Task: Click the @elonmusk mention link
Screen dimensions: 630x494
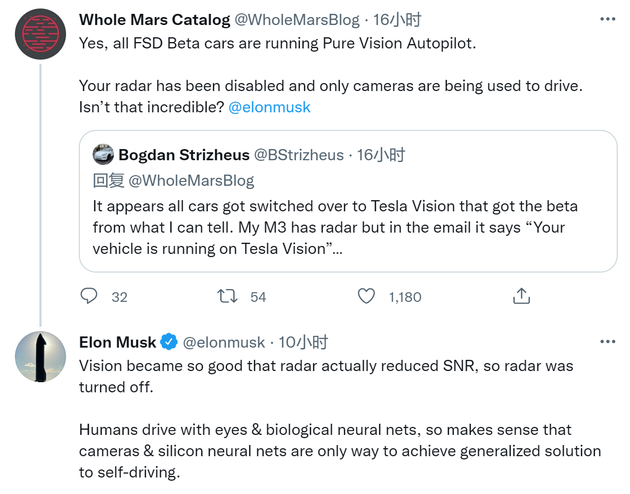Action: click(x=268, y=107)
